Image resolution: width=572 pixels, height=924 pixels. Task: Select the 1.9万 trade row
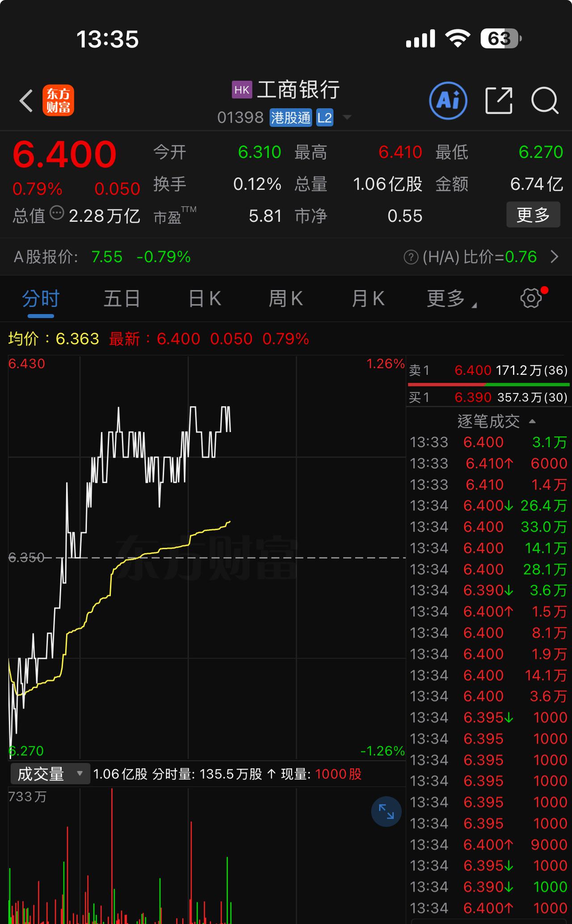pyautogui.click(x=488, y=654)
